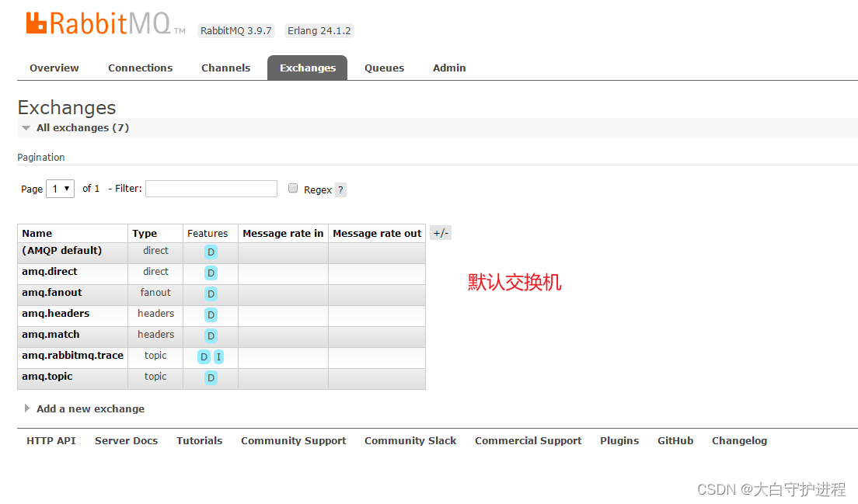Open the Tutorials footer link

pos(199,440)
